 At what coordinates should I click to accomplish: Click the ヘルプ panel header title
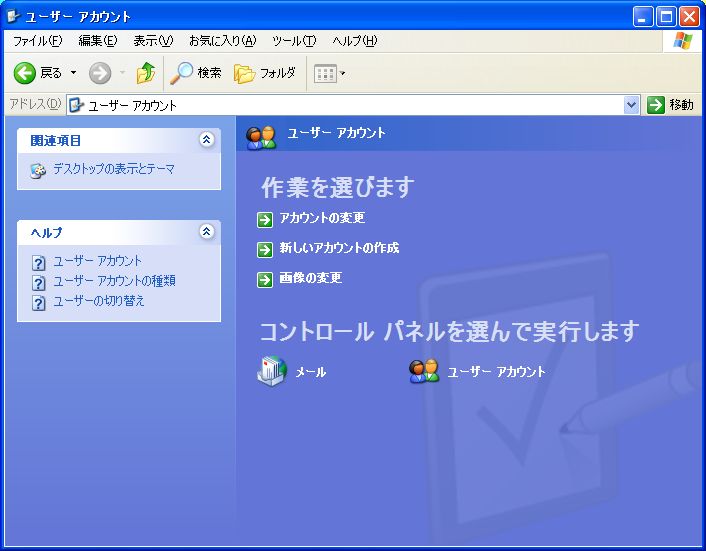[46, 233]
